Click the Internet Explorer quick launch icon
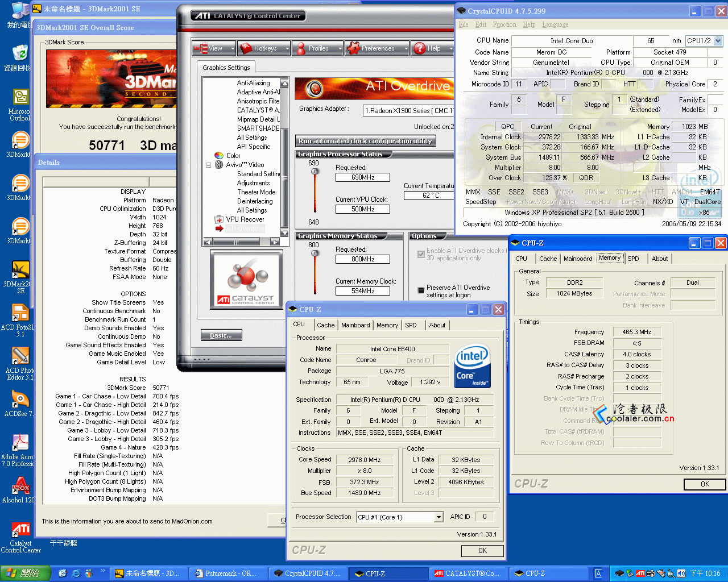 (x=76, y=573)
